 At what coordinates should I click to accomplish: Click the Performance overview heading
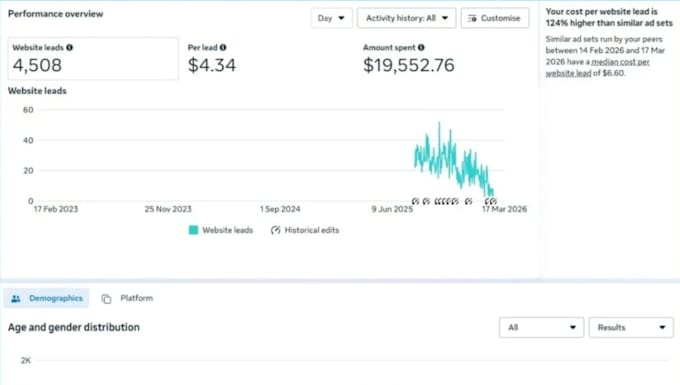[56, 14]
